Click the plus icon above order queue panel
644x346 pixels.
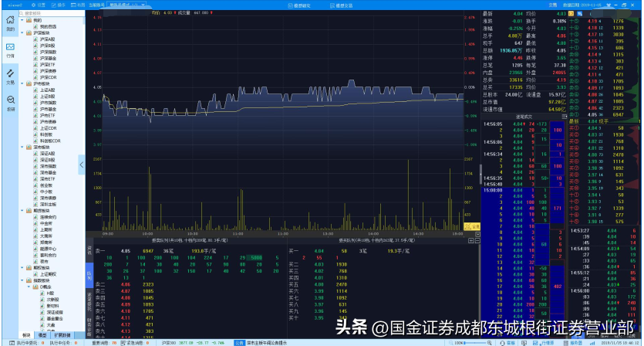point(470,240)
